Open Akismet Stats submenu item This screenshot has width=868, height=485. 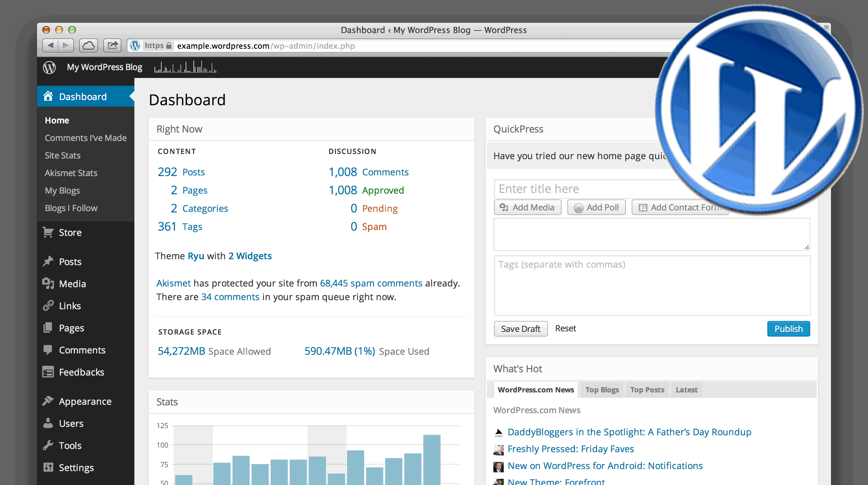tap(71, 173)
